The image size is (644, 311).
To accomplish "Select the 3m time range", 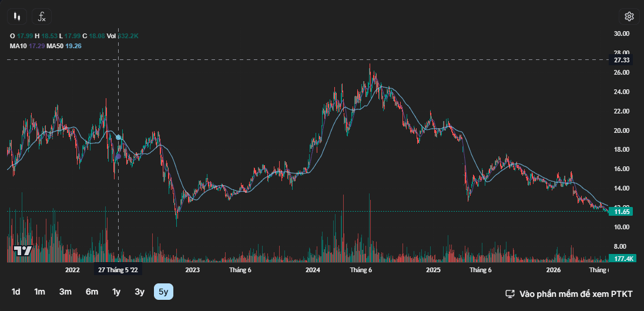I will click(x=65, y=292).
